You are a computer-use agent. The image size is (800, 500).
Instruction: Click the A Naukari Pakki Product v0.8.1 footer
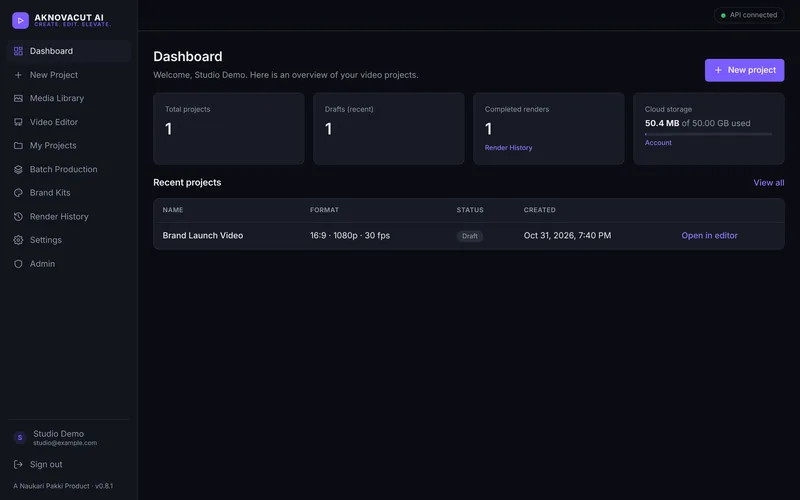click(63, 486)
